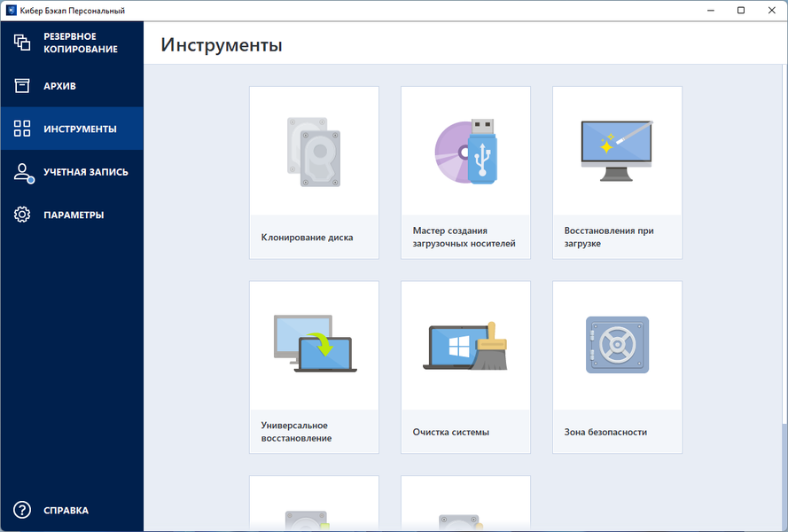788x532 pixels.
Task: Click the safe vault icon
Action: point(617,345)
